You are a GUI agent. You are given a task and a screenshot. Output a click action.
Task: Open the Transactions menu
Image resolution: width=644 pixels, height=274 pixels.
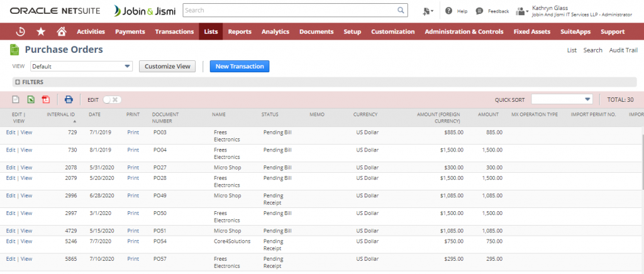(174, 31)
